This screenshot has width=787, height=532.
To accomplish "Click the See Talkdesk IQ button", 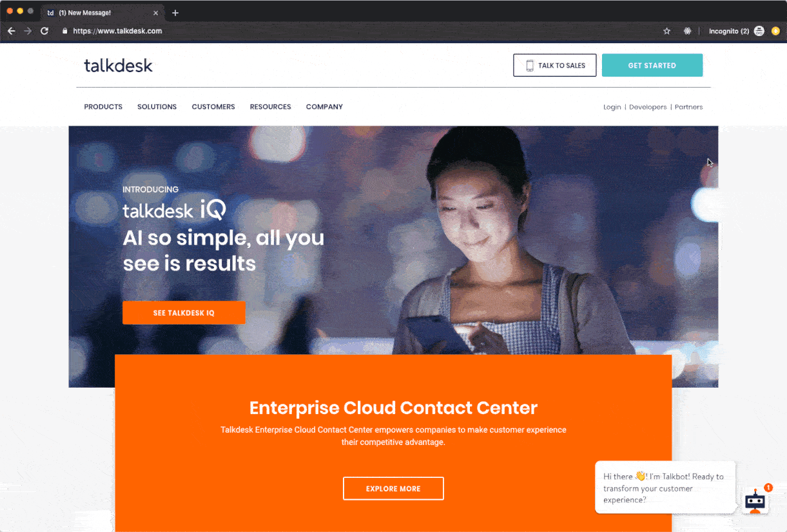I will coord(184,313).
